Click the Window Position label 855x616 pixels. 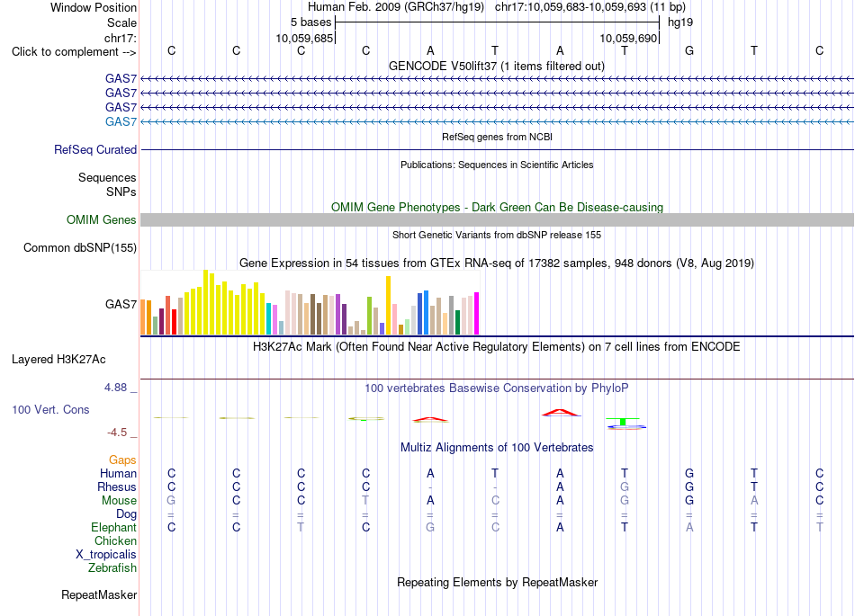point(94,7)
